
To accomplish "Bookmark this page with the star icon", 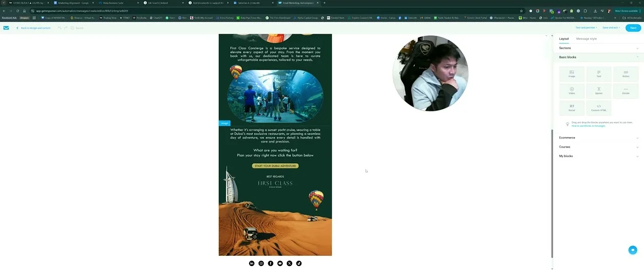I will pyautogui.click(x=521, y=11).
